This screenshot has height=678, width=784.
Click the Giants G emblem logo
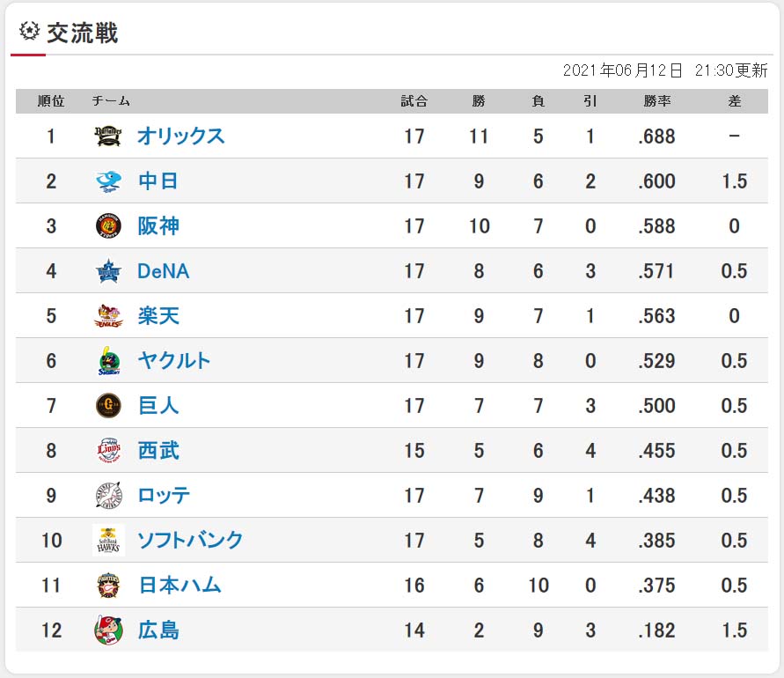click(x=108, y=406)
